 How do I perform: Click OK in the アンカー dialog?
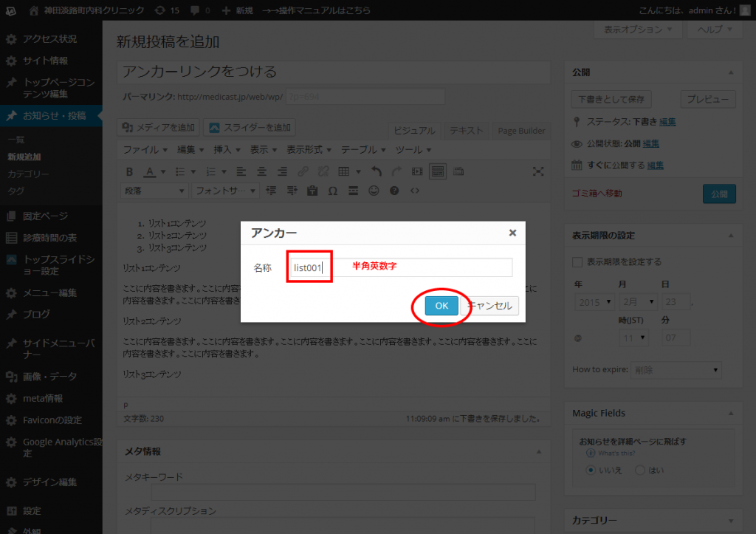(x=441, y=306)
